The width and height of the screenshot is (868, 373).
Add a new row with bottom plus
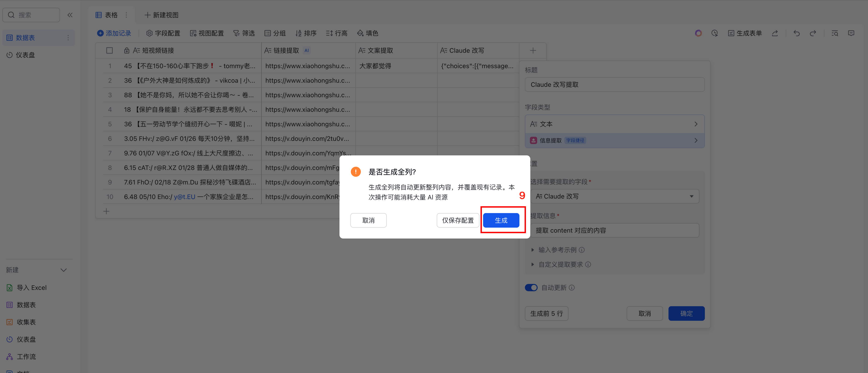point(106,211)
